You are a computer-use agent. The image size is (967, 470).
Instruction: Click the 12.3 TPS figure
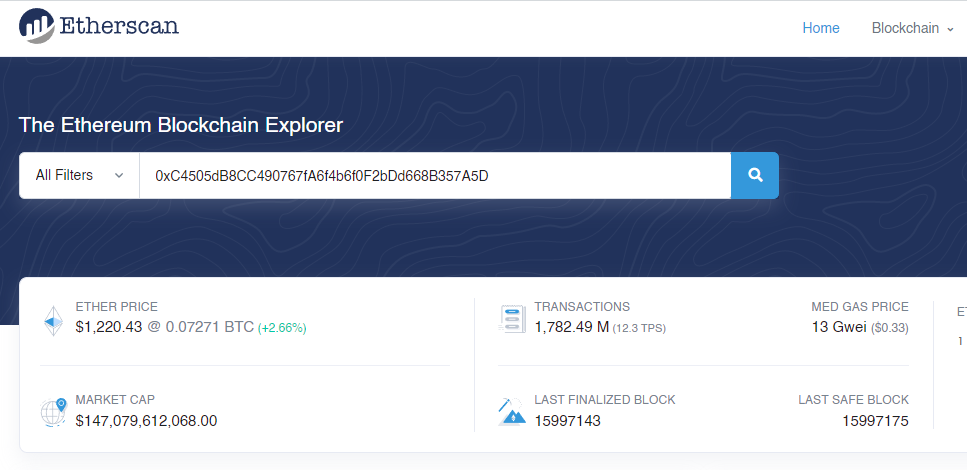[639, 328]
